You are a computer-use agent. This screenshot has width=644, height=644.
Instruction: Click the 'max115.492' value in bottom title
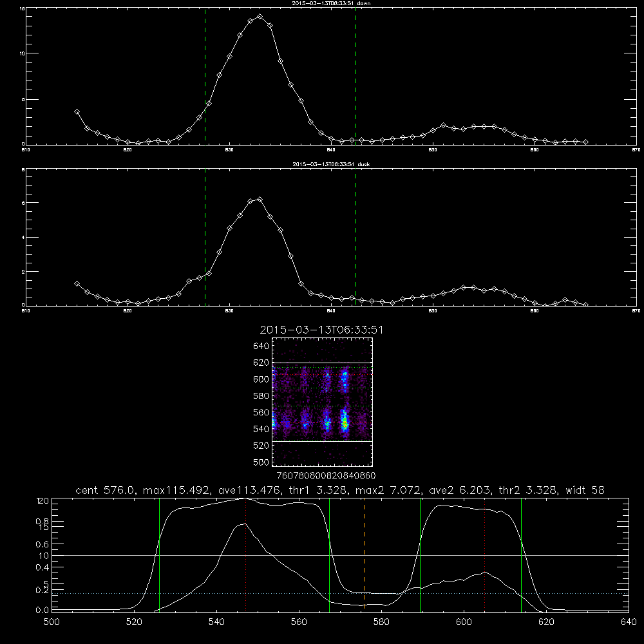pos(178,490)
